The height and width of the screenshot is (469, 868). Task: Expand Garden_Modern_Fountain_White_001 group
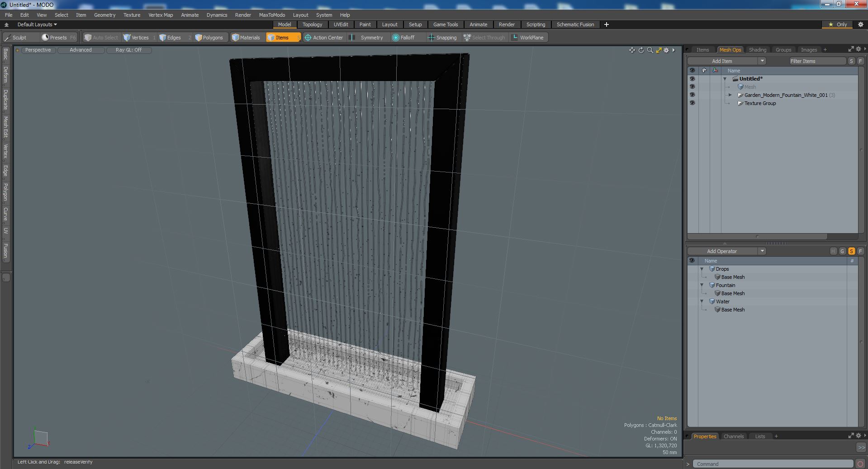tap(730, 95)
